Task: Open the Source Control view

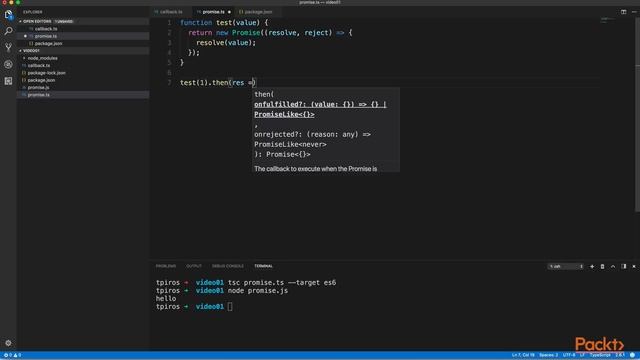Action: tap(8, 48)
